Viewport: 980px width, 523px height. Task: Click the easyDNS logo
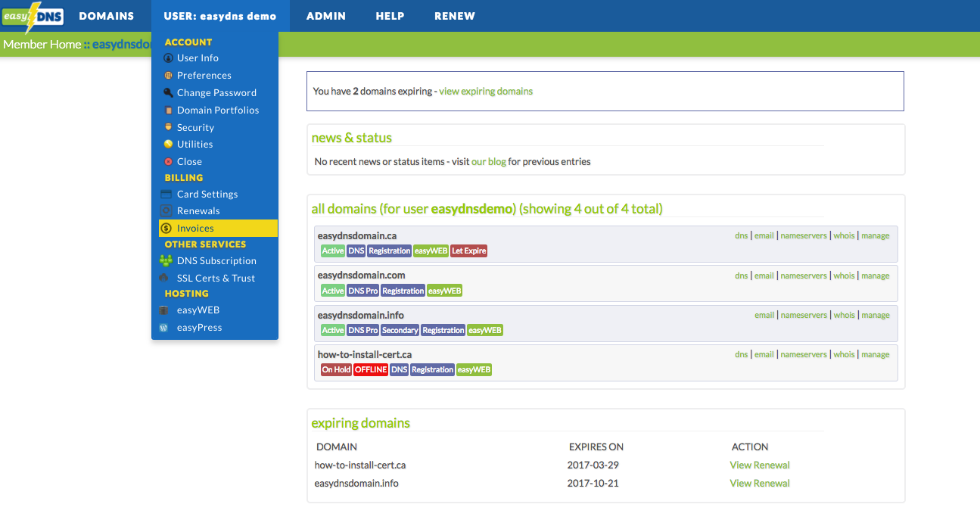pyautogui.click(x=33, y=17)
